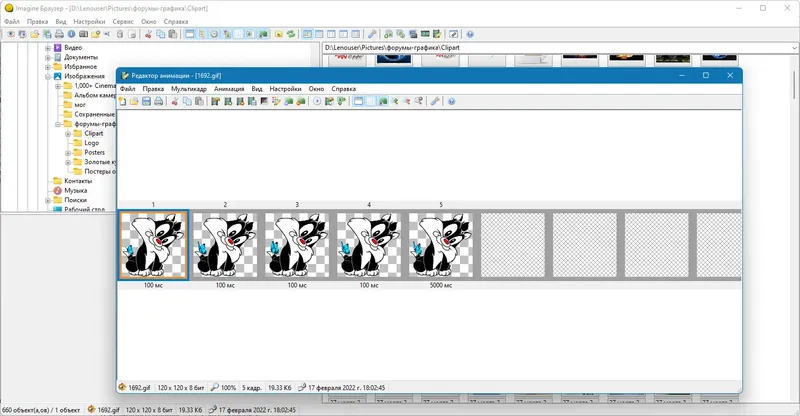Click the scissors icon in Imagine Browser toolbar

(148, 34)
